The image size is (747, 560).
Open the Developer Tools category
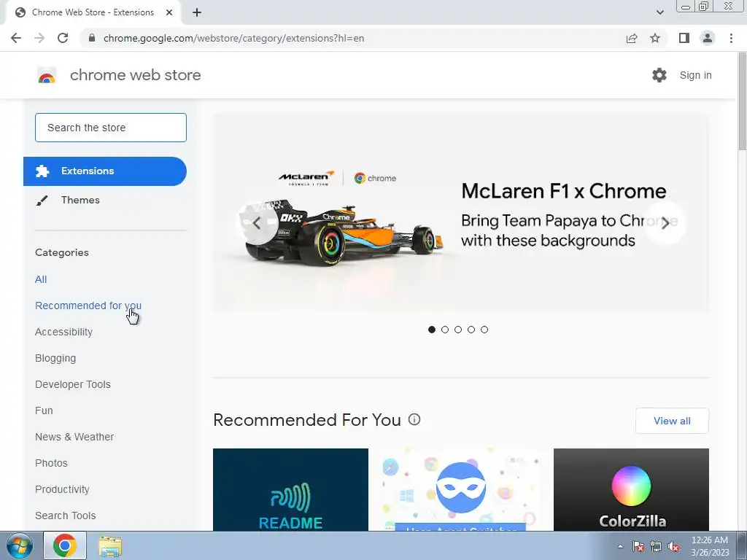click(73, 384)
